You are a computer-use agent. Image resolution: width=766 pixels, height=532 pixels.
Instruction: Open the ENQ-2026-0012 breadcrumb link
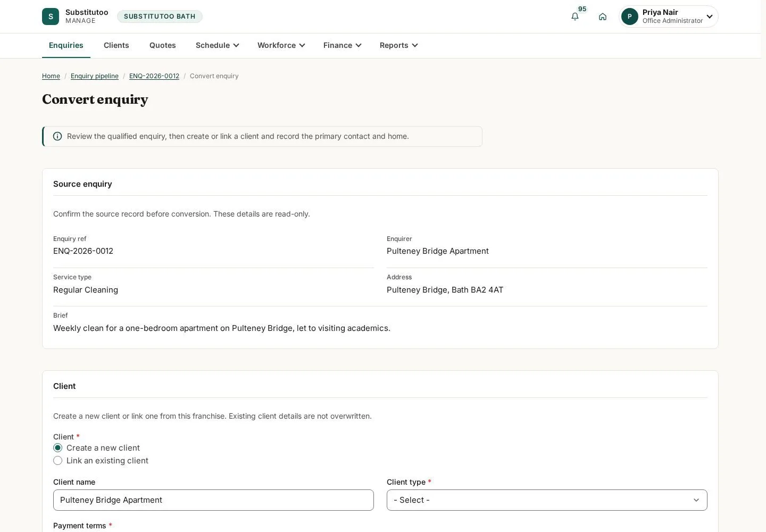(x=154, y=76)
